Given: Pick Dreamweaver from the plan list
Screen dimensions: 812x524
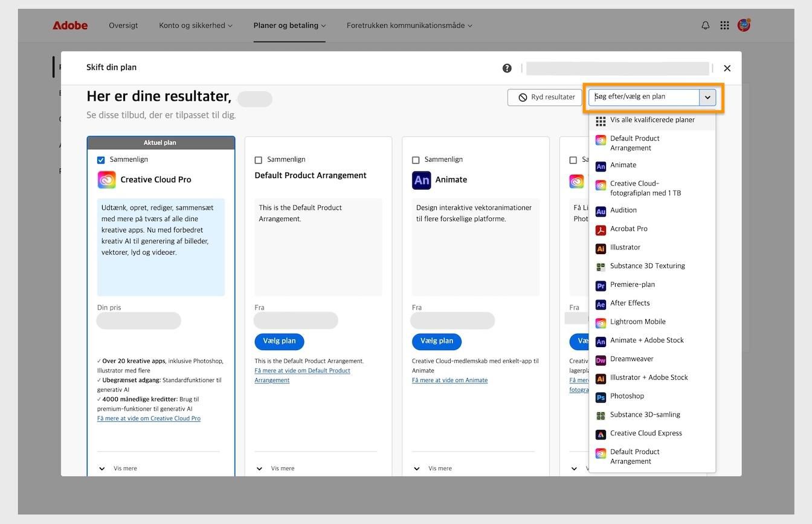Looking at the screenshot, I should [652, 359].
